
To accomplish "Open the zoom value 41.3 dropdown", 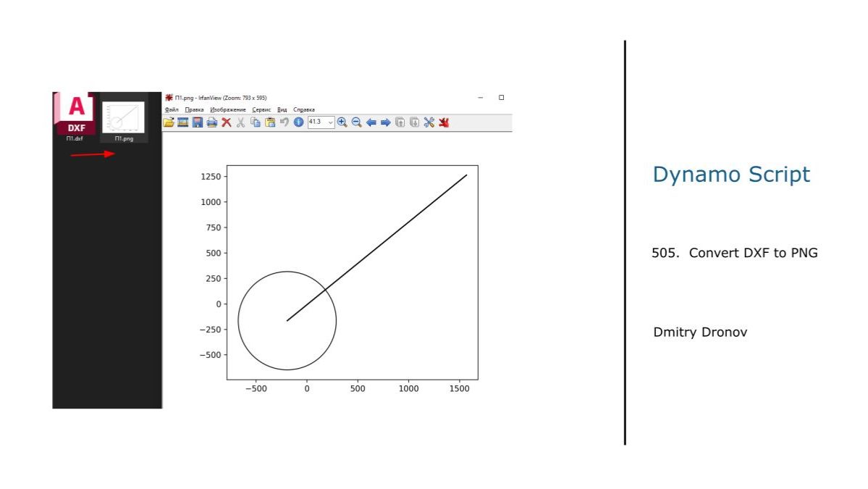I will 331,122.
